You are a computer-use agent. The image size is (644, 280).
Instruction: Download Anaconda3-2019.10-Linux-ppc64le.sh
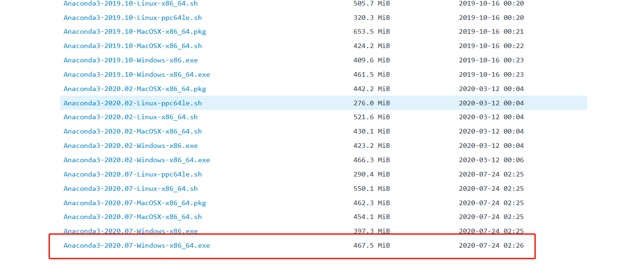(133, 18)
